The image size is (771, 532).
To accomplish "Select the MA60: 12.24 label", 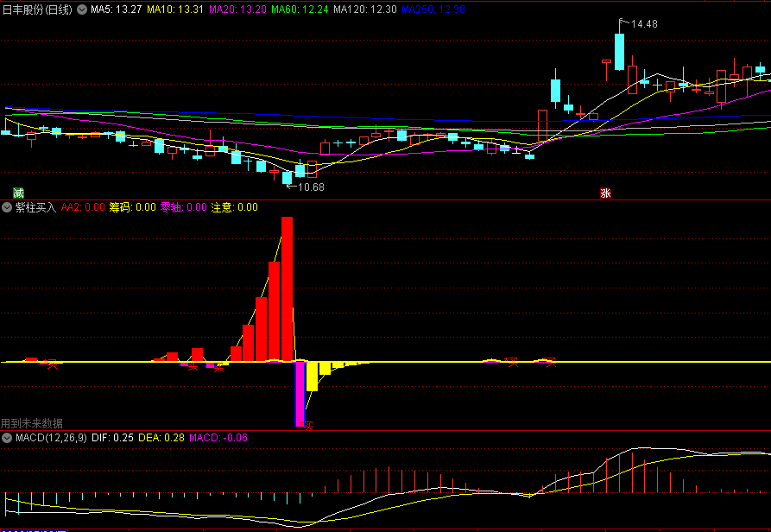I will point(300,9).
